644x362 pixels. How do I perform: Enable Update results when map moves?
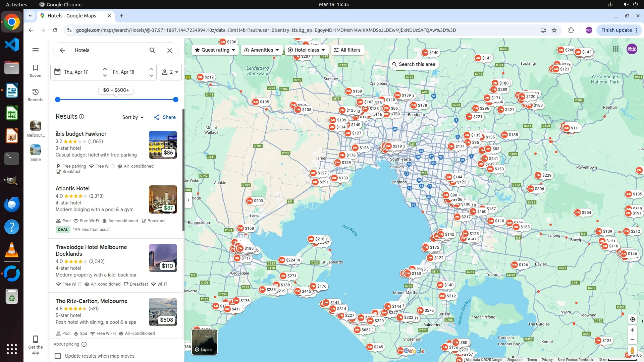(x=58, y=356)
